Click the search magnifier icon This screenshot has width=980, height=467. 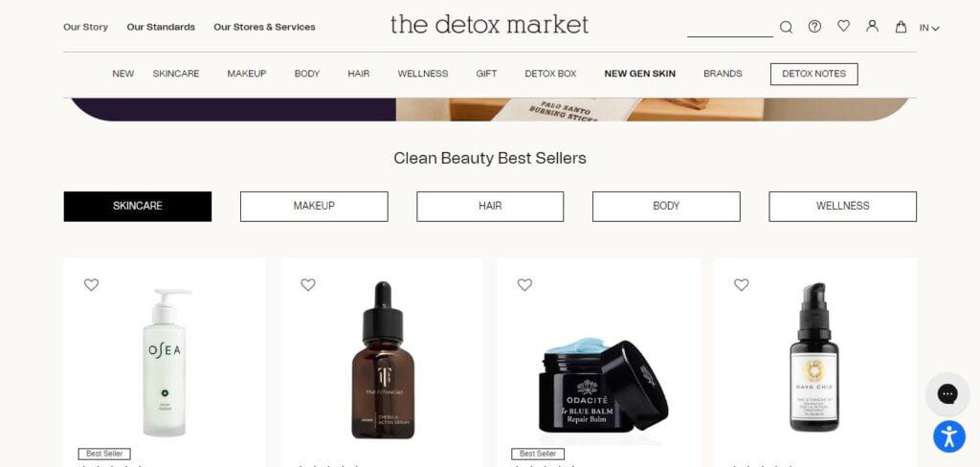click(786, 27)
